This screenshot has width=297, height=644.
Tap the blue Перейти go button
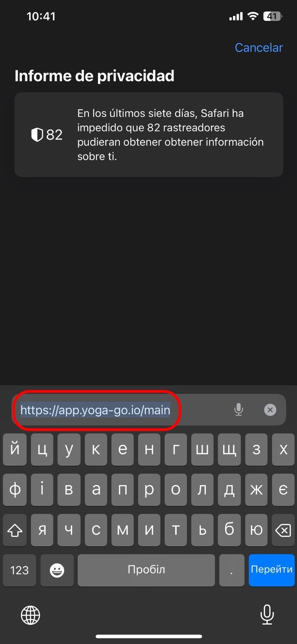point(272,570)
